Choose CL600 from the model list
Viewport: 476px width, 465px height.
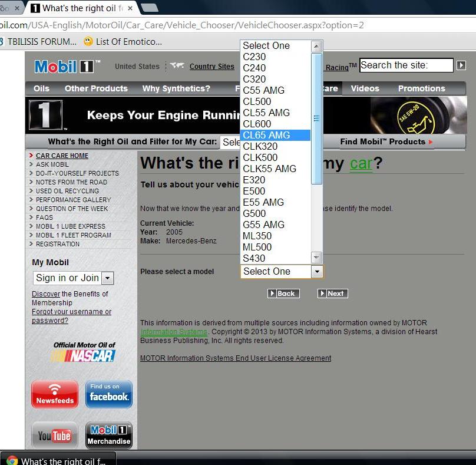tap(276, 124)
